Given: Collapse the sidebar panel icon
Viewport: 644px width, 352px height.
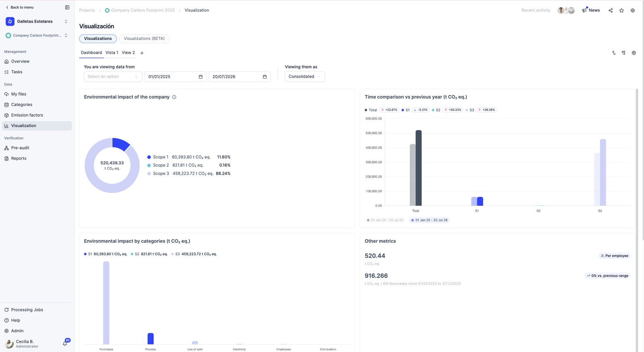Looking at the screenshot, I should point(67,7).
